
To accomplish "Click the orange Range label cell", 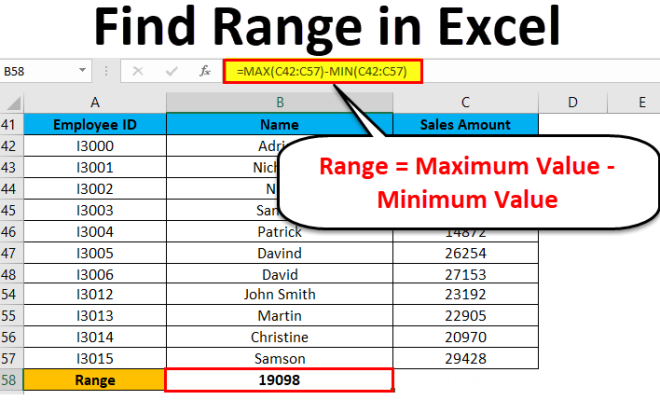I will point(95,380).
